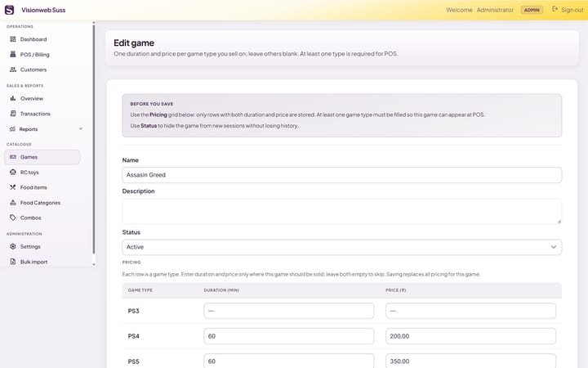Focus the Name field containing Assasin Greed
The image size is (588, 368).
pos(341,175)
